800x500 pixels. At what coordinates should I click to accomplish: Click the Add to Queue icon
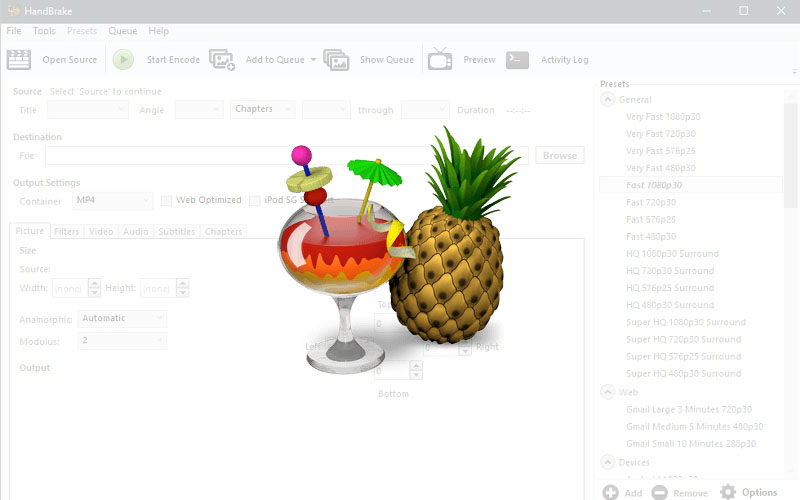coord(222,59)
